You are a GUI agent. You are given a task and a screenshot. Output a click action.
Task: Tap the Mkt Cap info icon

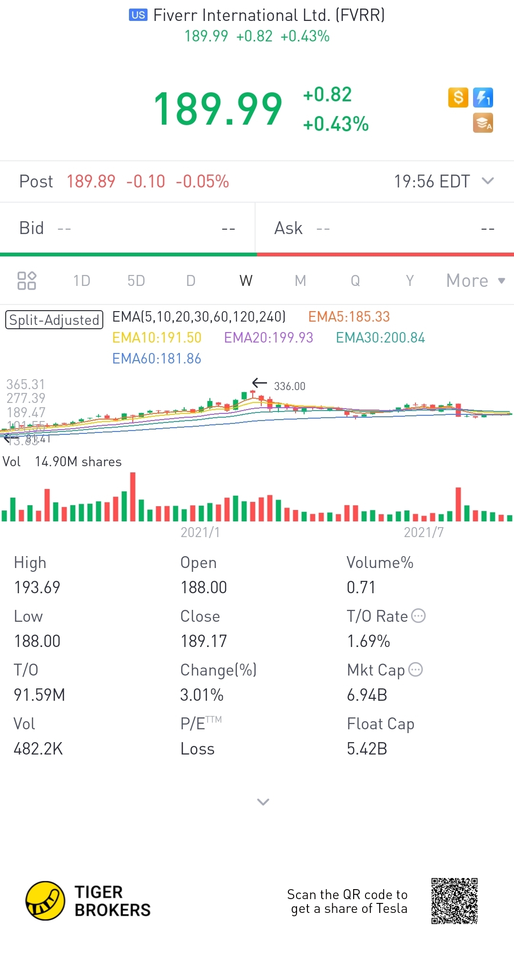(415, 669)
